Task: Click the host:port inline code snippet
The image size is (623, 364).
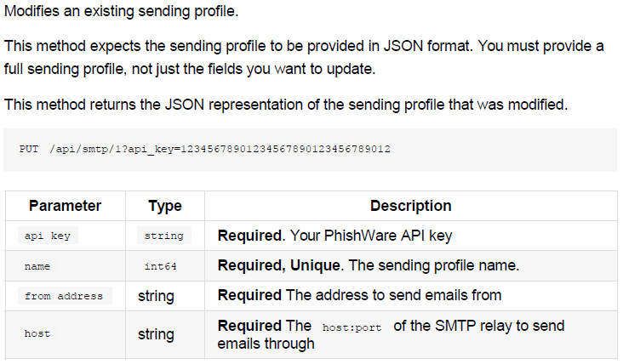Action: (352, 327)
